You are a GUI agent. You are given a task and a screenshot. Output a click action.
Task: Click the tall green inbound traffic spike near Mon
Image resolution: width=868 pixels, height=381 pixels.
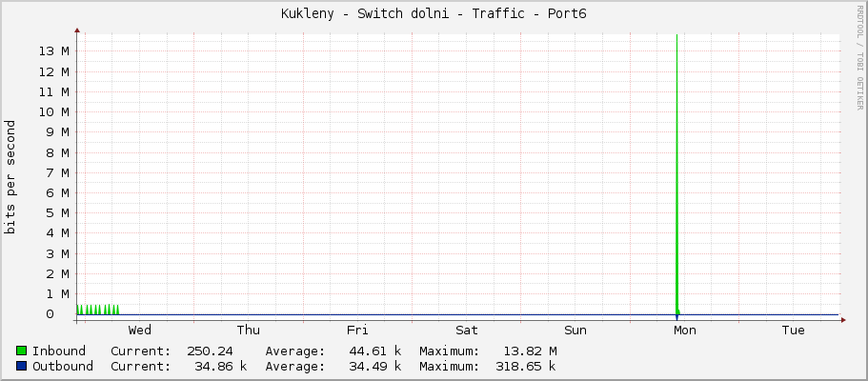pos(677,174)
